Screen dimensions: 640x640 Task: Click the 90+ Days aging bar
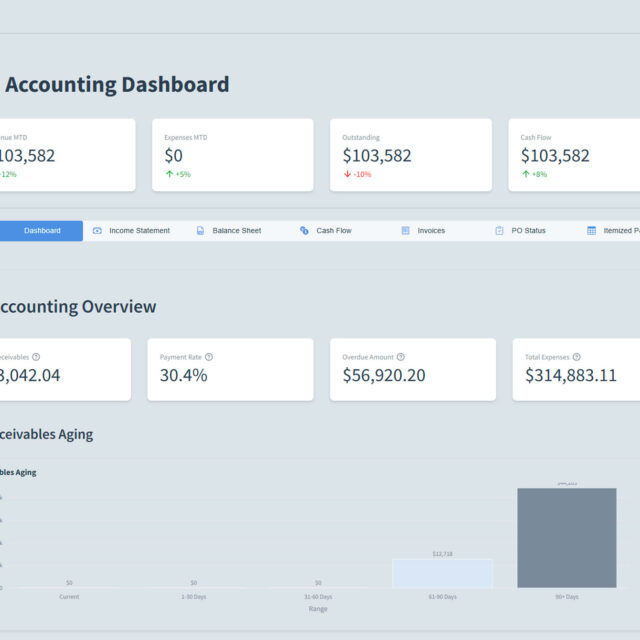coord(566,538)
